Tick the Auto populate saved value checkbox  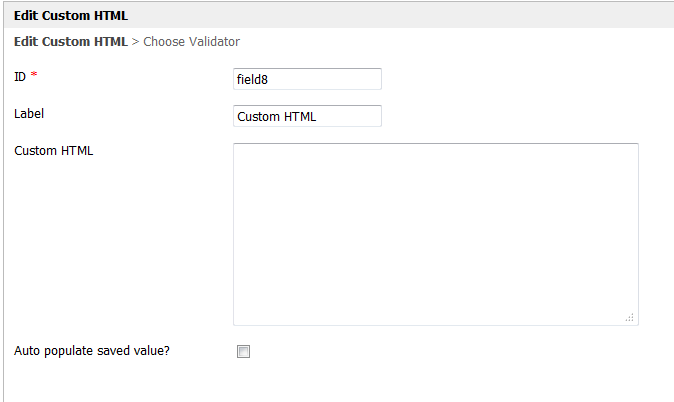(x=243, y=351)
